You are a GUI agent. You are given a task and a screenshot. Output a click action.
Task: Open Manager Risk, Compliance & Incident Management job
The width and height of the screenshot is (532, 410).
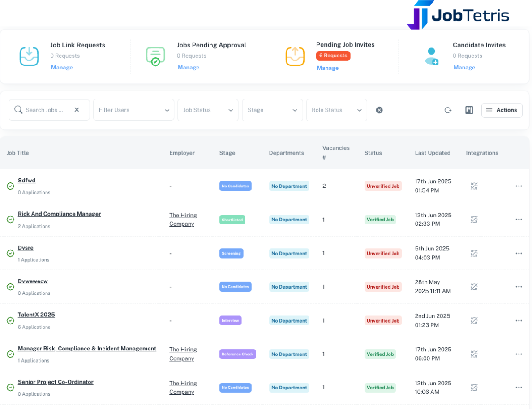(x=87, y=349)
